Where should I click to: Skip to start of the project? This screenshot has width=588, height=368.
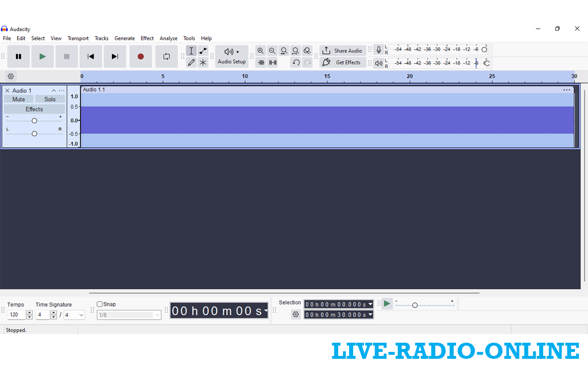91,56
